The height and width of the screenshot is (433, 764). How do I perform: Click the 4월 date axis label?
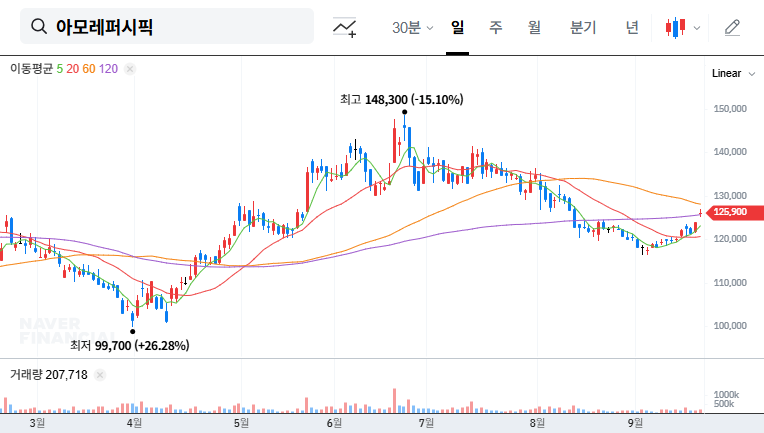(134, 423)
